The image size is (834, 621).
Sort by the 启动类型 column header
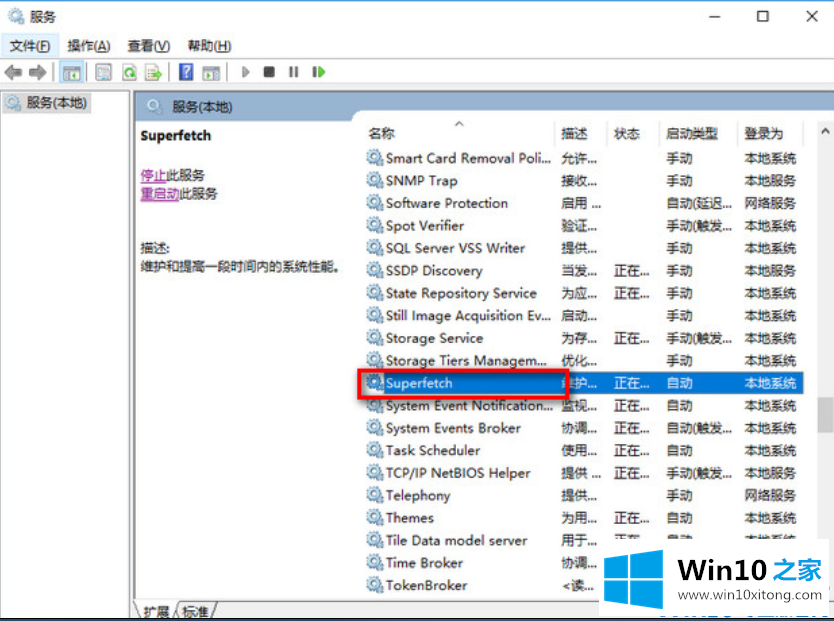(698, 133)
